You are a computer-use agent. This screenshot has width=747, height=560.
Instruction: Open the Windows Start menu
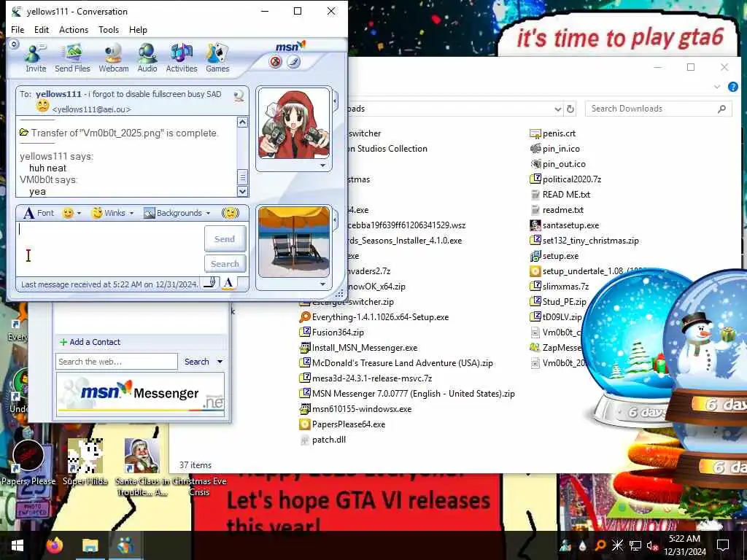coord(18,545)
